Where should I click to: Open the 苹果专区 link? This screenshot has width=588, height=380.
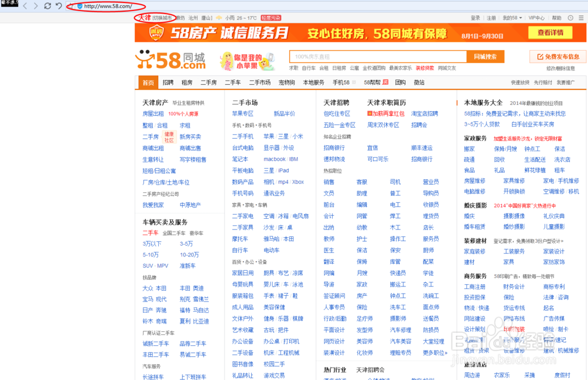(243, 114)
